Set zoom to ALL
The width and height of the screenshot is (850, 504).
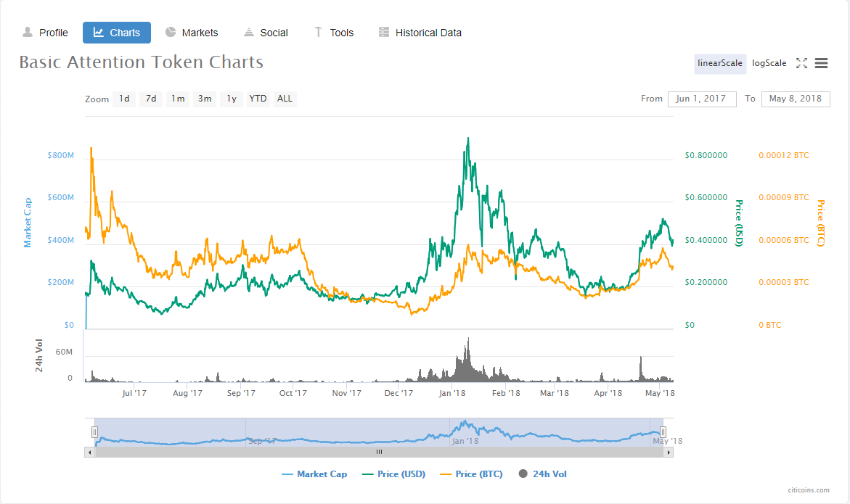pos(285,99)
